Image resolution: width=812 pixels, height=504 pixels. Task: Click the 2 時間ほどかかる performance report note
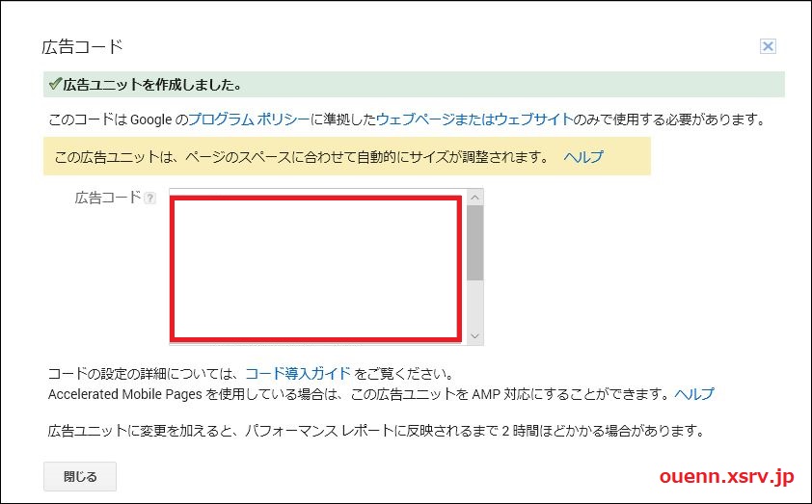tap(376, 431)
